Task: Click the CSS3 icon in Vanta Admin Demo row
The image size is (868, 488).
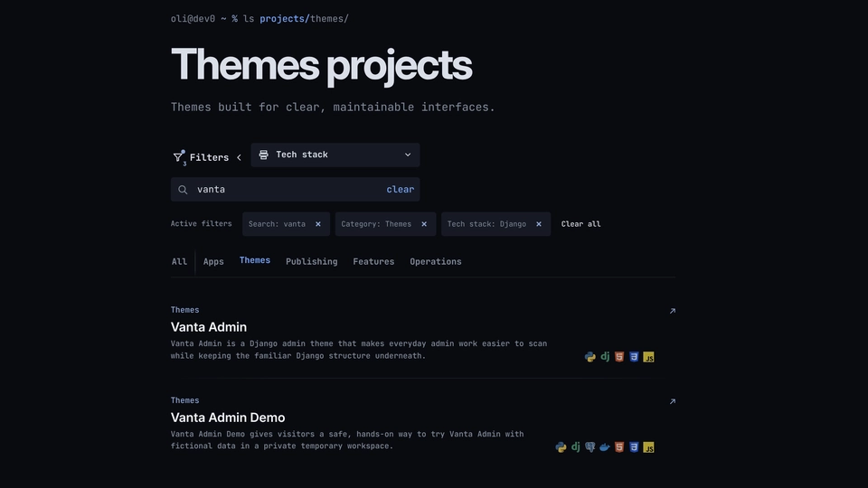Action: 634,447
